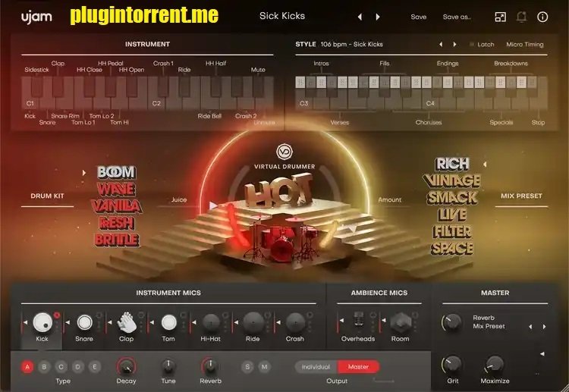Click the Decay knob

pos(126,366)
